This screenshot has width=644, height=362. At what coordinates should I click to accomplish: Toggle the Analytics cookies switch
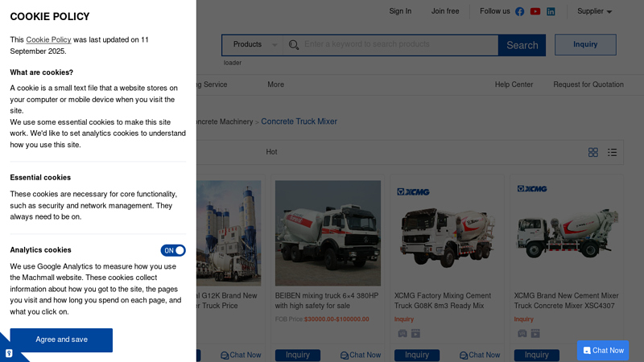[173, 250]
